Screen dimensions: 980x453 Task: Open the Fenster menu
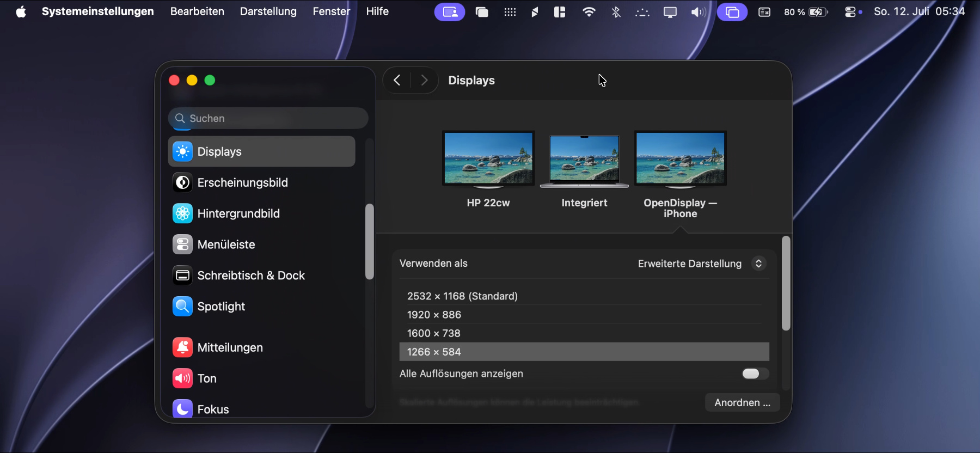[x=332, y=11]
